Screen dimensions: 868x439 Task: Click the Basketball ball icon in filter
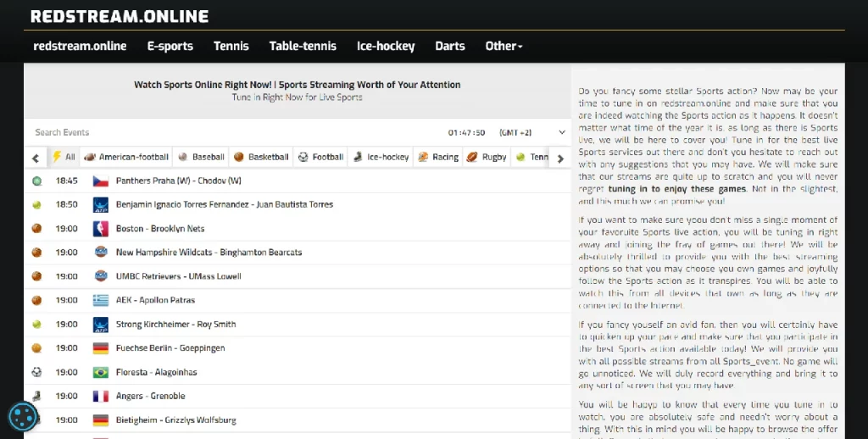point(238,158)
